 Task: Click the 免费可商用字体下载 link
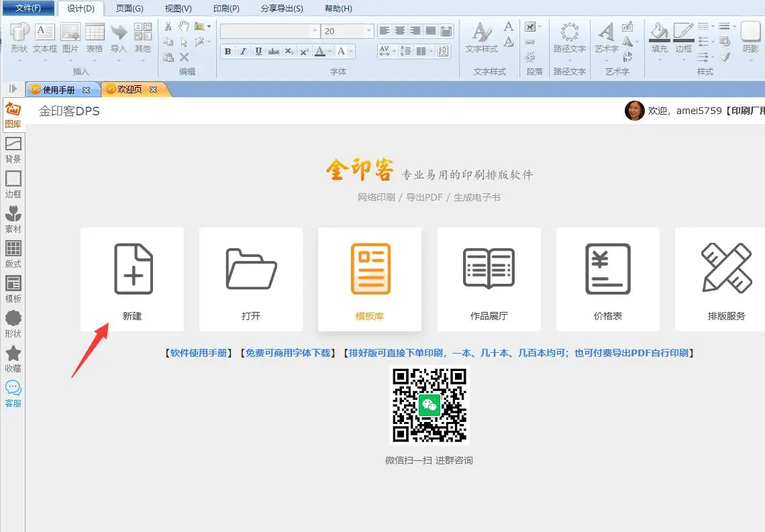tap(287, 353)
